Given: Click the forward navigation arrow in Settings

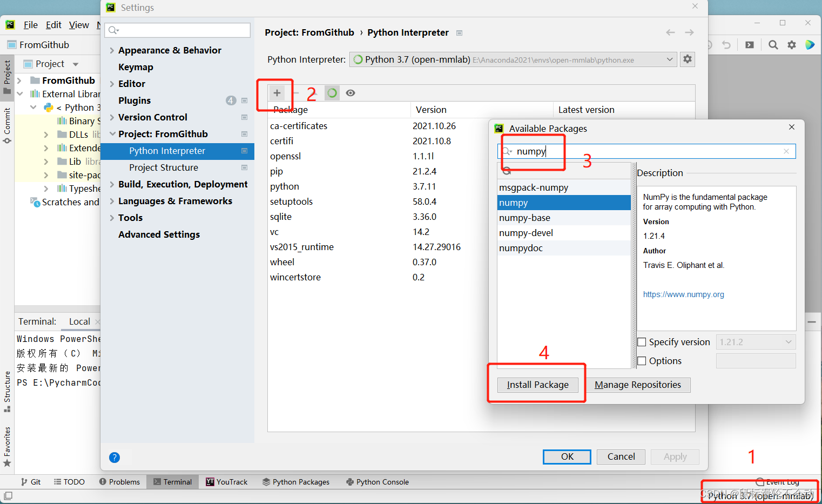Looking at the screenshot, I should pos(690,32).
